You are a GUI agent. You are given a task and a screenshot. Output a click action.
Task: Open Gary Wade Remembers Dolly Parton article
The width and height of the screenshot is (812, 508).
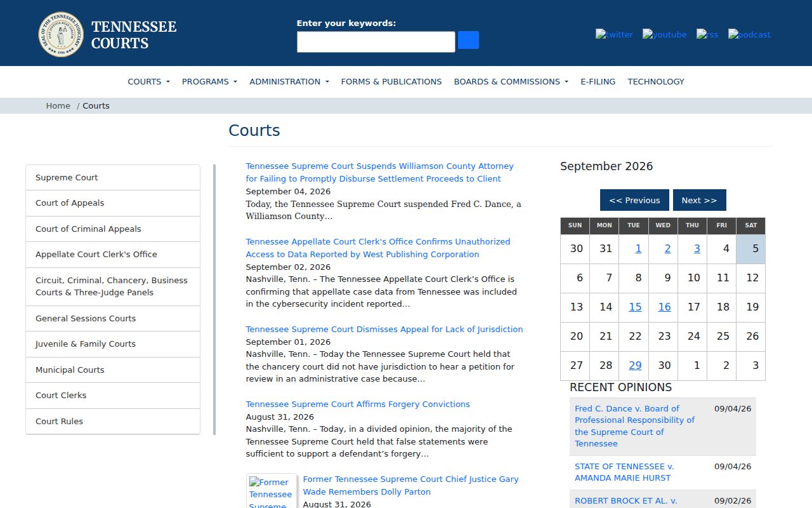pos(410,485)
